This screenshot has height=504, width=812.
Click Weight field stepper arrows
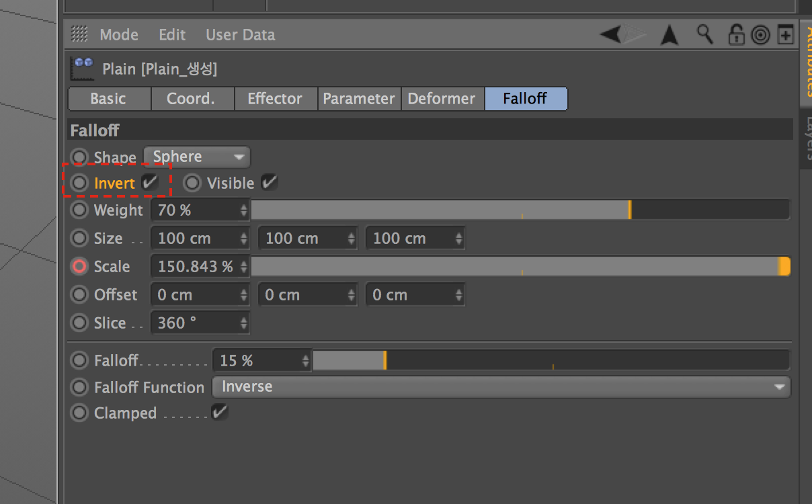pyautogui.click(x=243, y=210)
